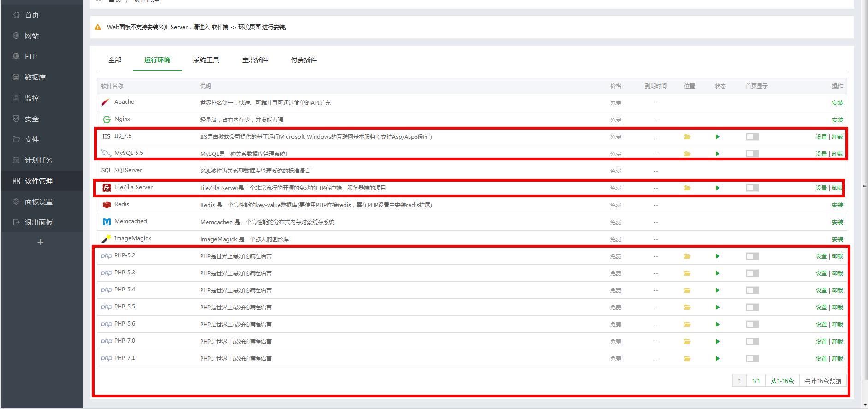Open folder location for PHP-5.4
The width and height of the screenshot is (868, 409).
687,290
